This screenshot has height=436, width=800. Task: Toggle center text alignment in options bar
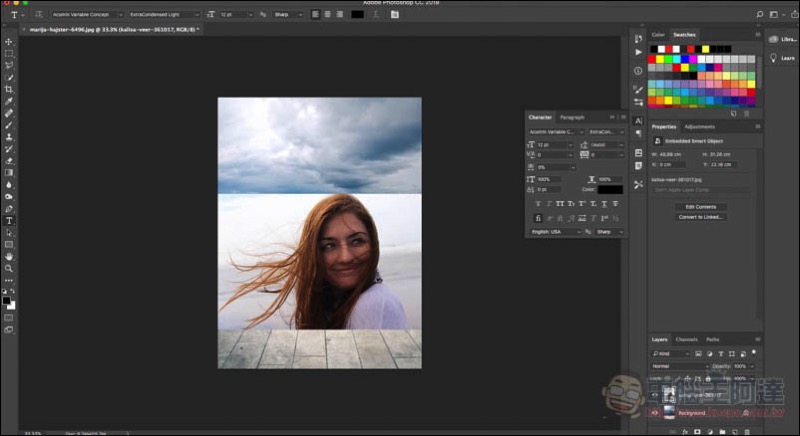[x=328, y=14]
